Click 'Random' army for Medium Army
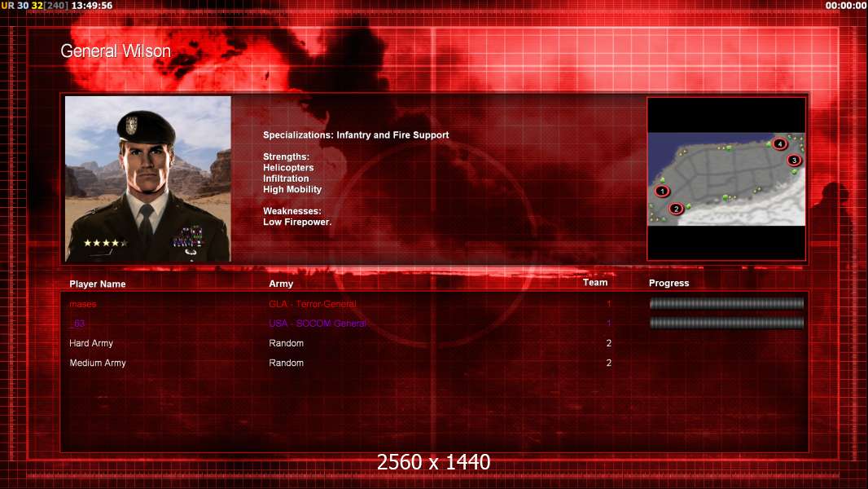 point(286,363)
